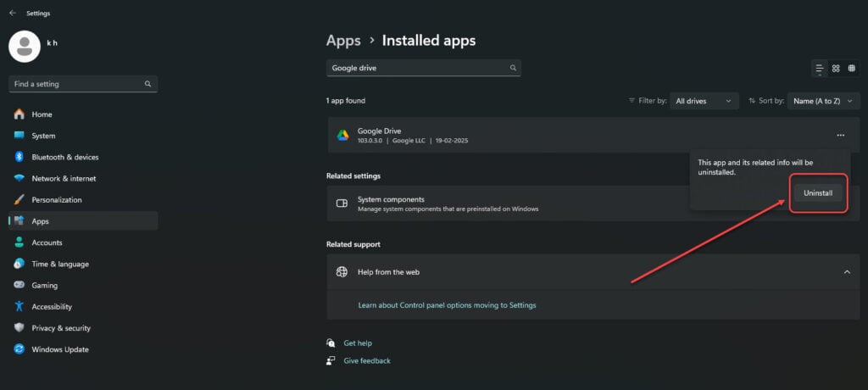Click the Gaming controller icon
868x390 pixels.
click(19, 286)
